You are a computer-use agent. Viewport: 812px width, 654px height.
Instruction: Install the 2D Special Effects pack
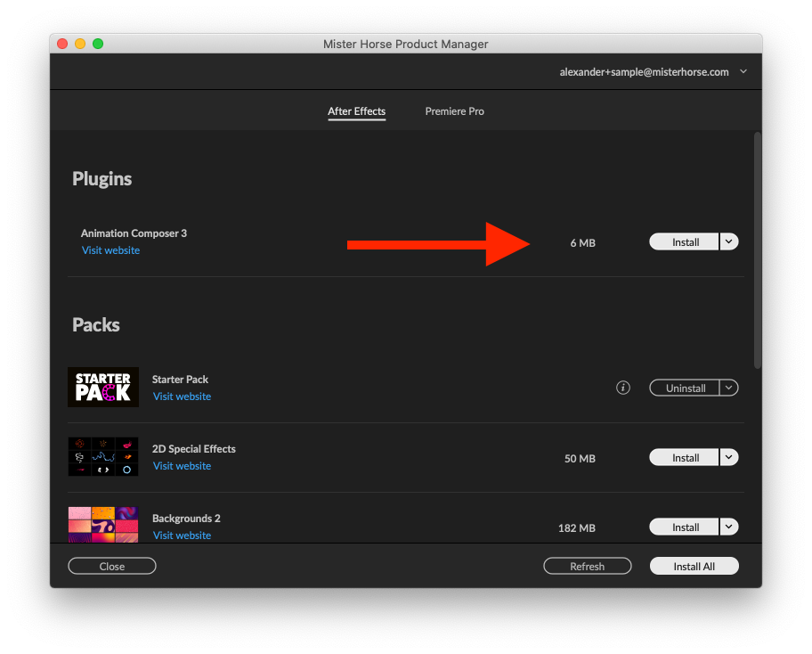tap(684, 457)
